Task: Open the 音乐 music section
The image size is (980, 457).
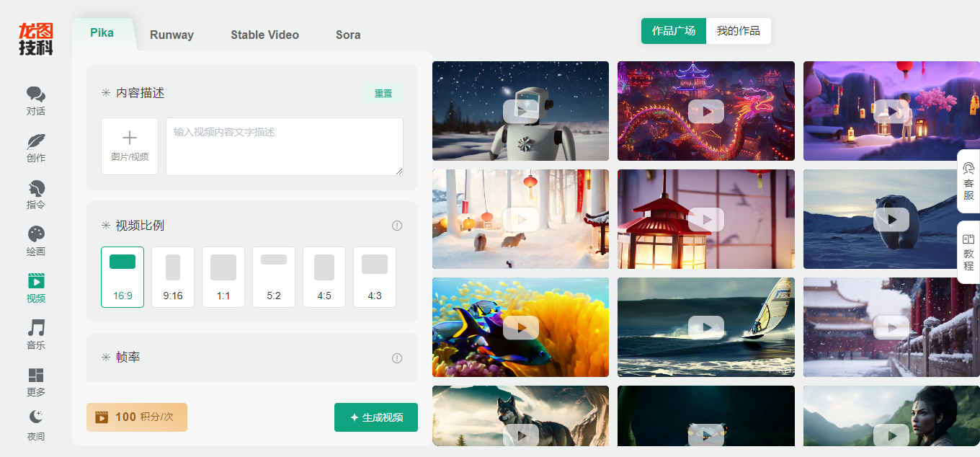Action: pos(36,335)
